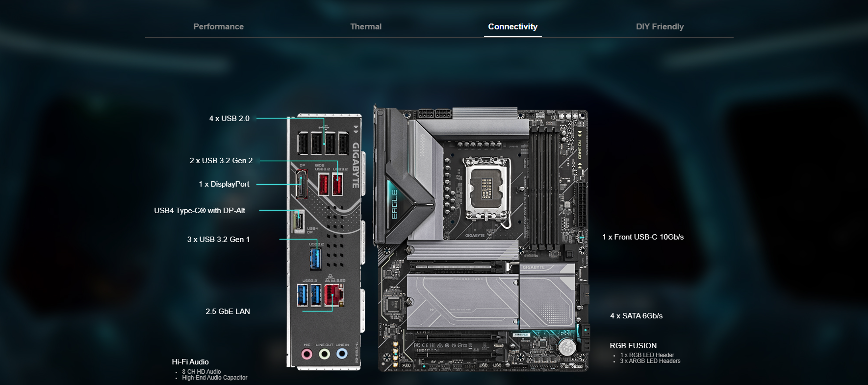Click the red BIOS USB 3.2 port
This screenshot has width=868, height=385.
tap(324, 184)
